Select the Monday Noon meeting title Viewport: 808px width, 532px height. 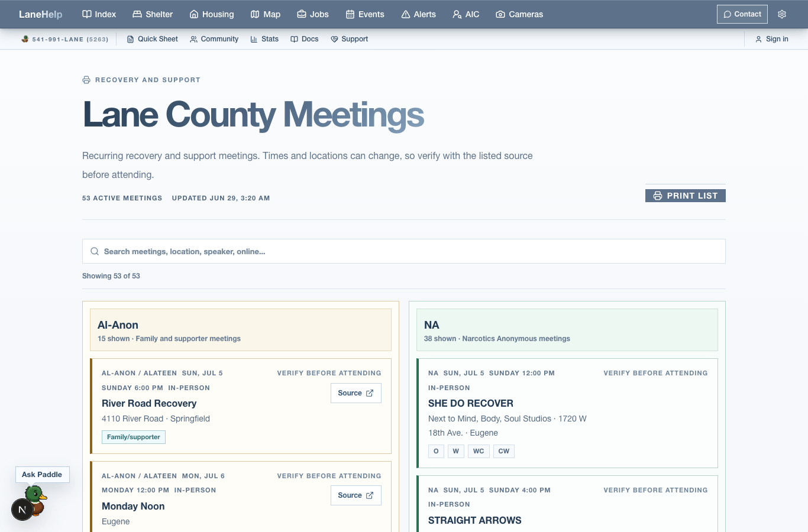(x=133, y=507)
